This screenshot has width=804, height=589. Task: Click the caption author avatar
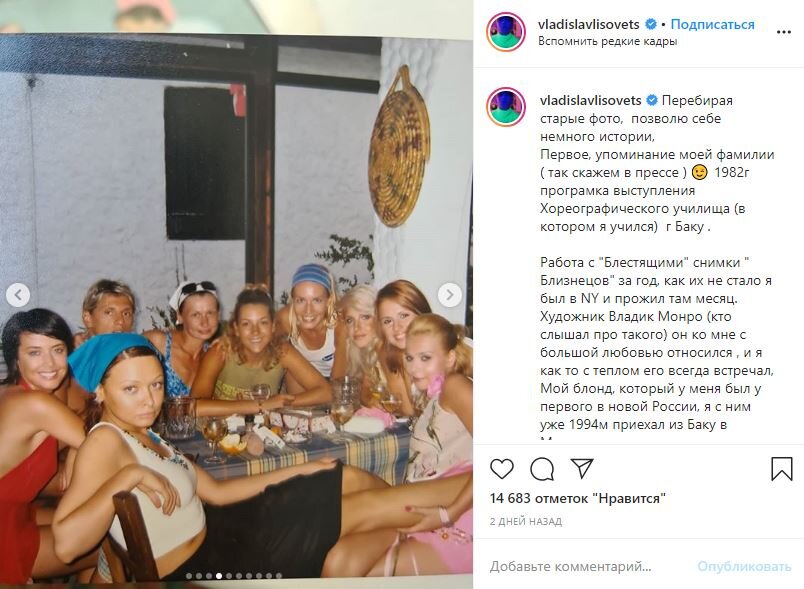click(x=506, y=107)
